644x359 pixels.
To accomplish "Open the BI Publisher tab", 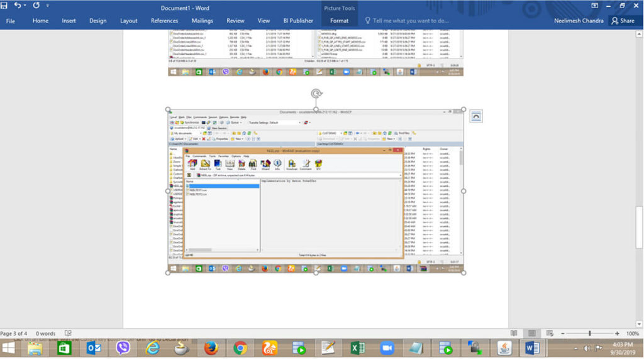I will 298,21.
